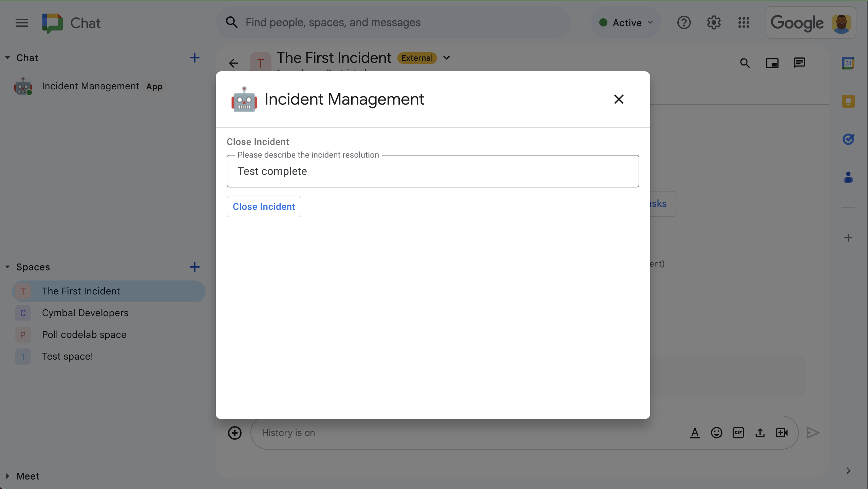Screen dimensions: 868x489
Task: Toggle Active status dropdown
Action: pyautogui.click(x=626, y=22)
